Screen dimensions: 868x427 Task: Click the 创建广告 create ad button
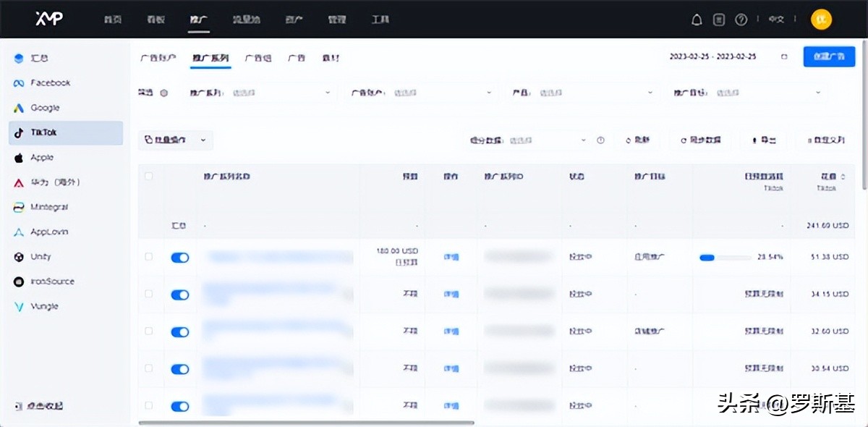(829, 56)
